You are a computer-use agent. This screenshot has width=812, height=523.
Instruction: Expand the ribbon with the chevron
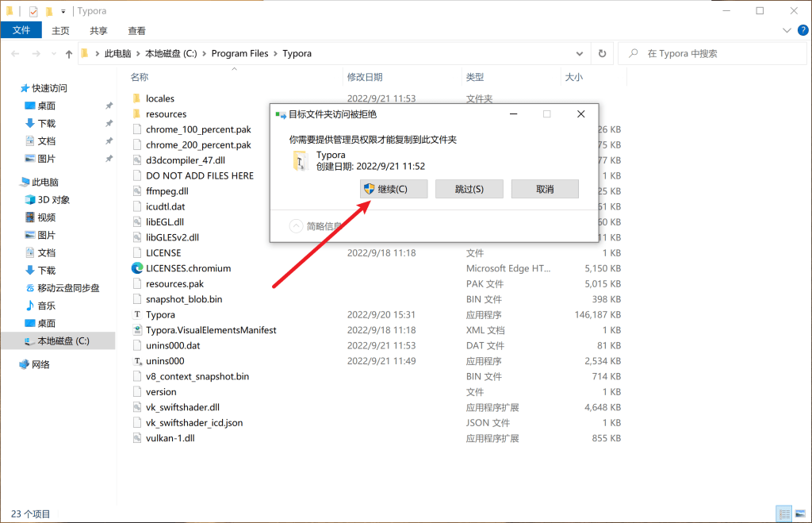click(786, 30)
